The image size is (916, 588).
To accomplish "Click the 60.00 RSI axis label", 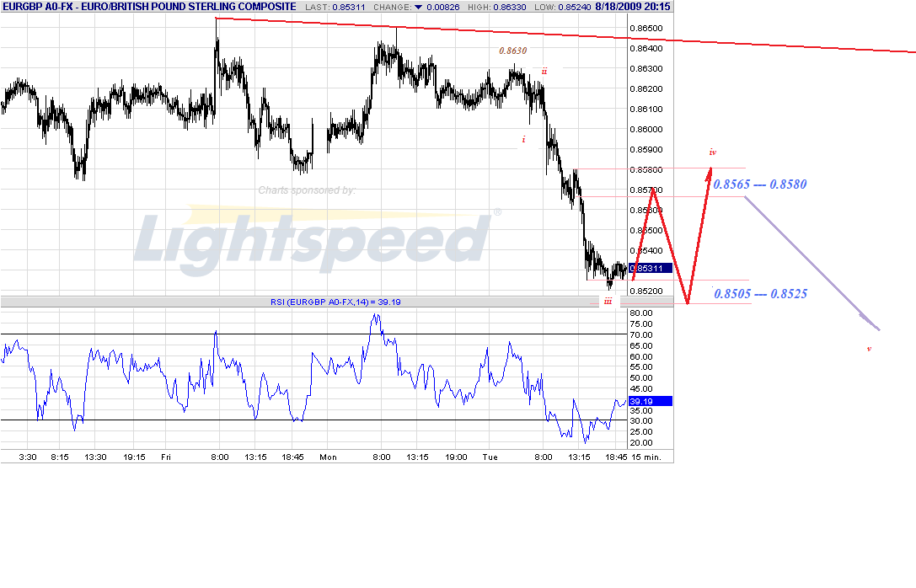I will click(640, 356).
